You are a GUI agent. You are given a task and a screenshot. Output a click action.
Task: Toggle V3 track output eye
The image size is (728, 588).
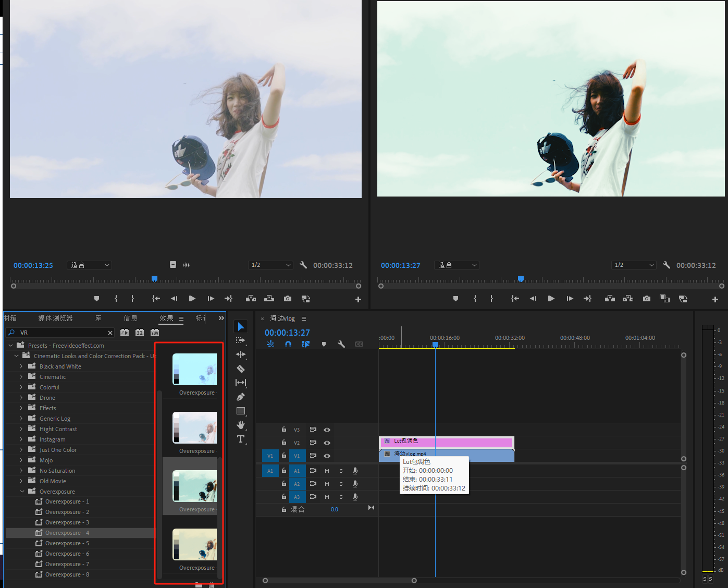tap(327, 430)
